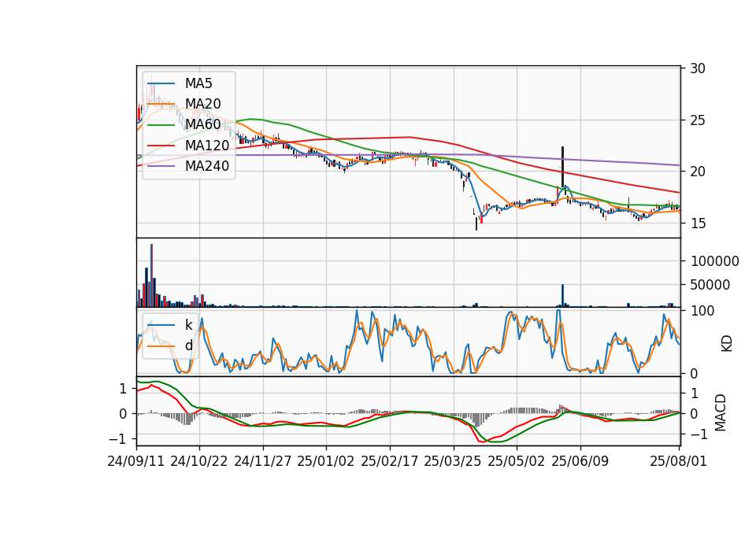Click the left MACD axis value 1

coord(123,388)
